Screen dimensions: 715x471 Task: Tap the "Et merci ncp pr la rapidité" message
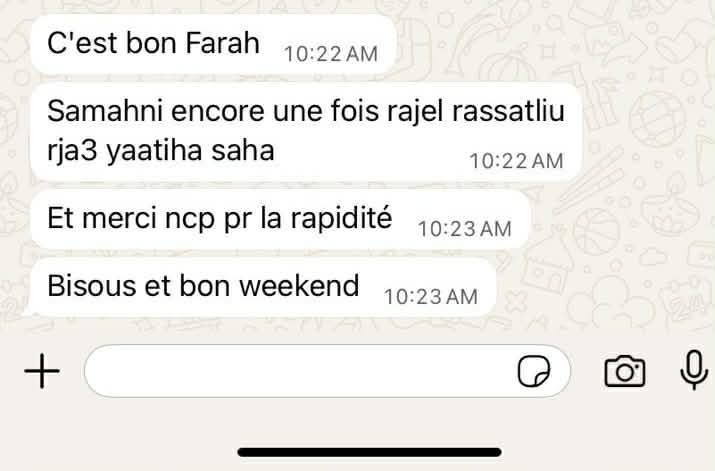(x=280, y=219)
